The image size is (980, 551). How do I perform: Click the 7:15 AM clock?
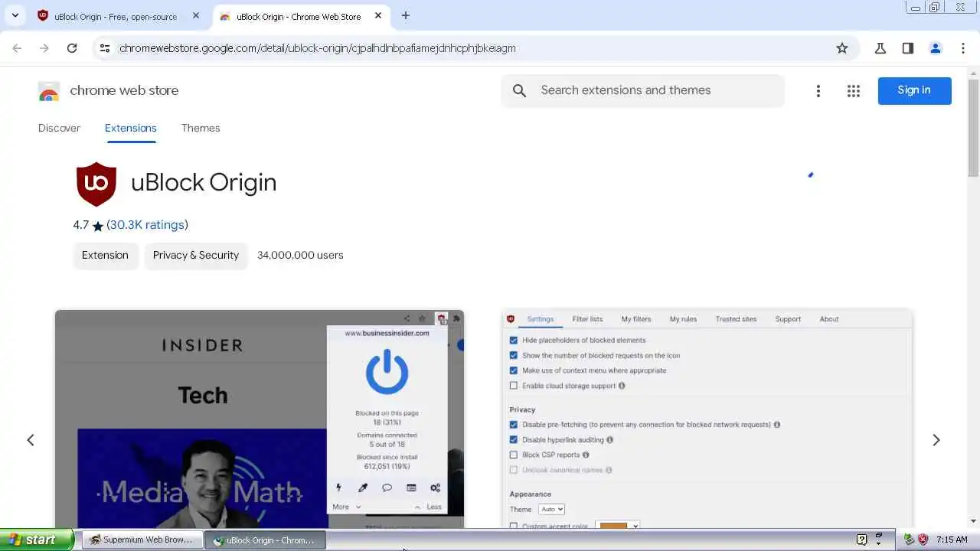coord(952,540)
